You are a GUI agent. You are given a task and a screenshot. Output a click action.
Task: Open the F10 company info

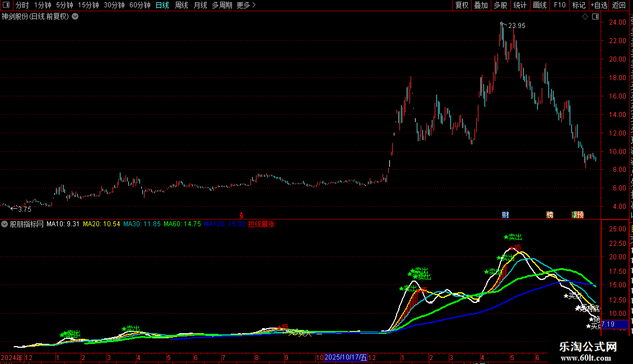pyautogui.click(x=560, y=5)
